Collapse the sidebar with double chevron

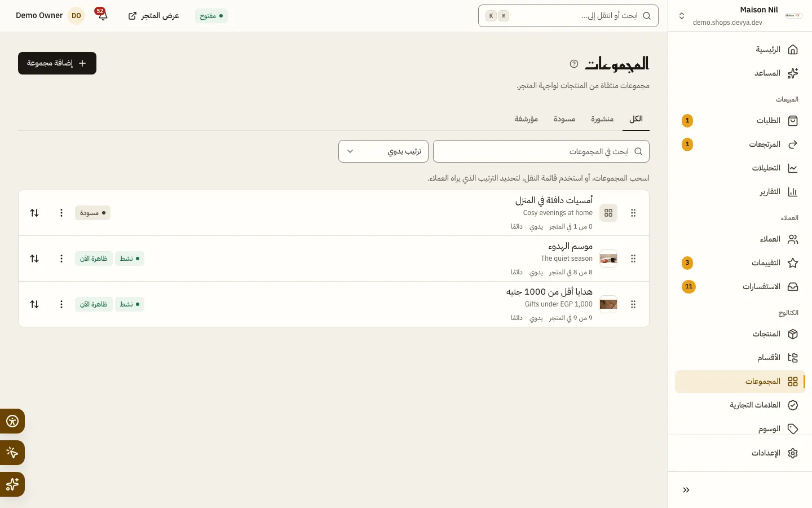point(686,490)
